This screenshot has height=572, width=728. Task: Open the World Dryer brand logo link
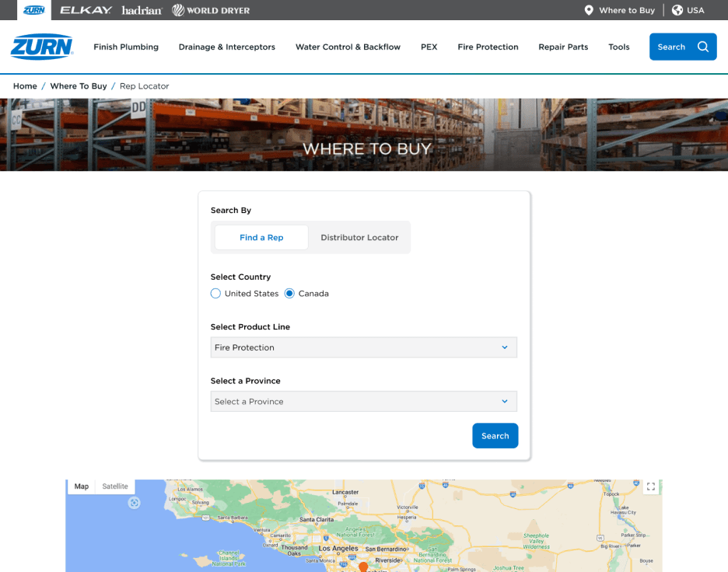tap(211, 10)
